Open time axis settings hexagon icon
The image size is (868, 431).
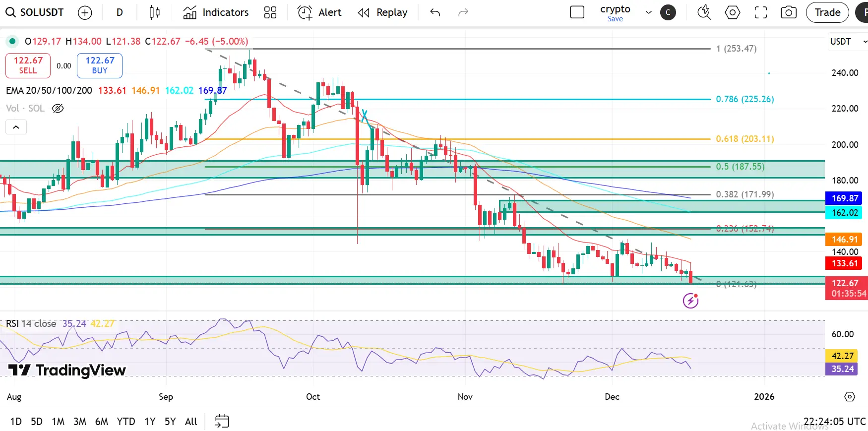[850, 397]
